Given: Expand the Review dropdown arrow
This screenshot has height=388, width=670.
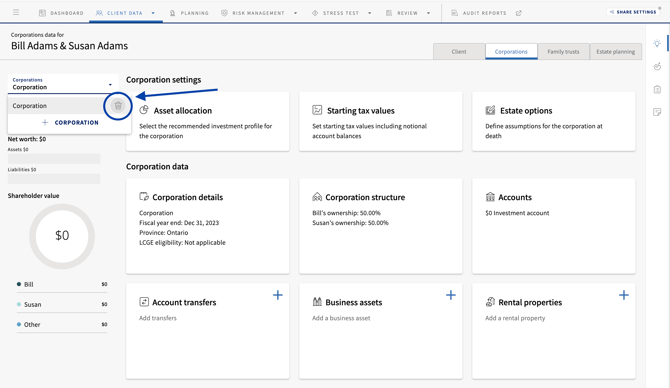Looking at the screenshot, I should (x=428, y=13).
